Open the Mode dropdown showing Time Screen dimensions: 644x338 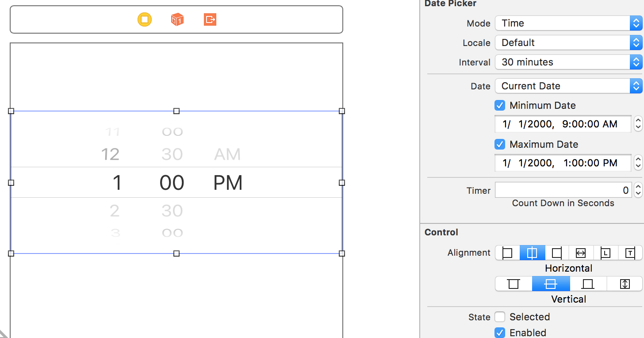568,23
